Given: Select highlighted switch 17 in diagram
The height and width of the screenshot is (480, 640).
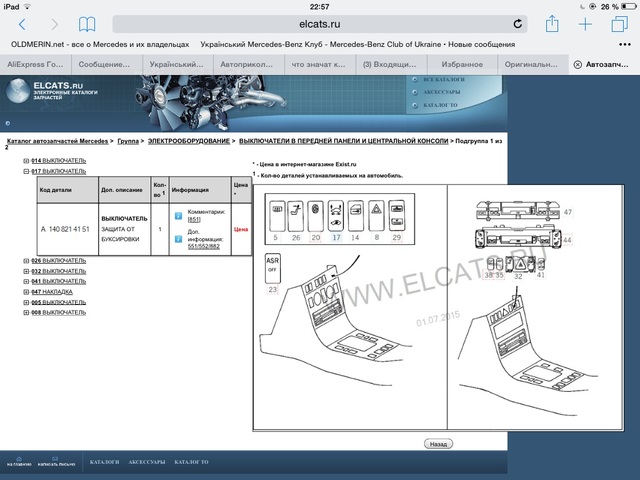Looking at the screenshot, I should tap(336, 216).
